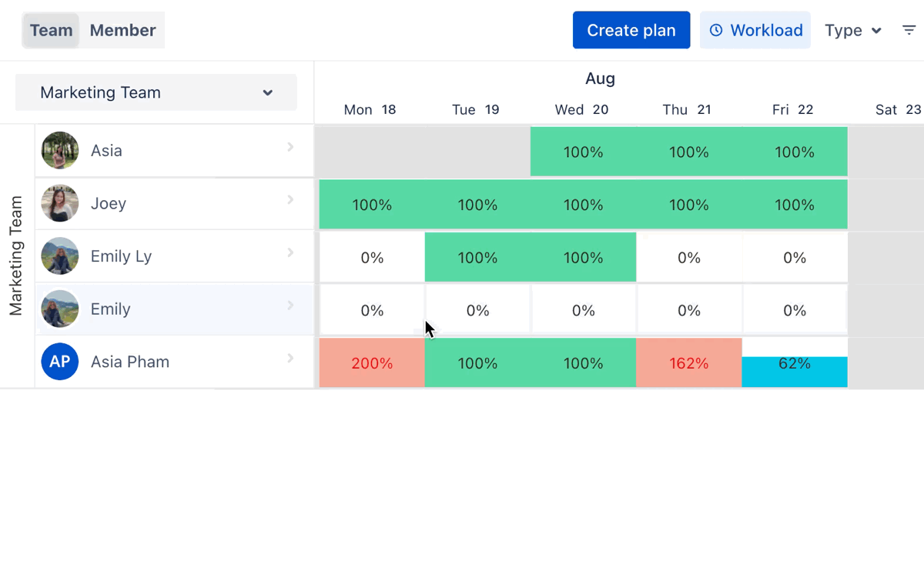Select the blue 62% cell on Friday
Viewport: 924px width, 574px height.
point(795,371)
